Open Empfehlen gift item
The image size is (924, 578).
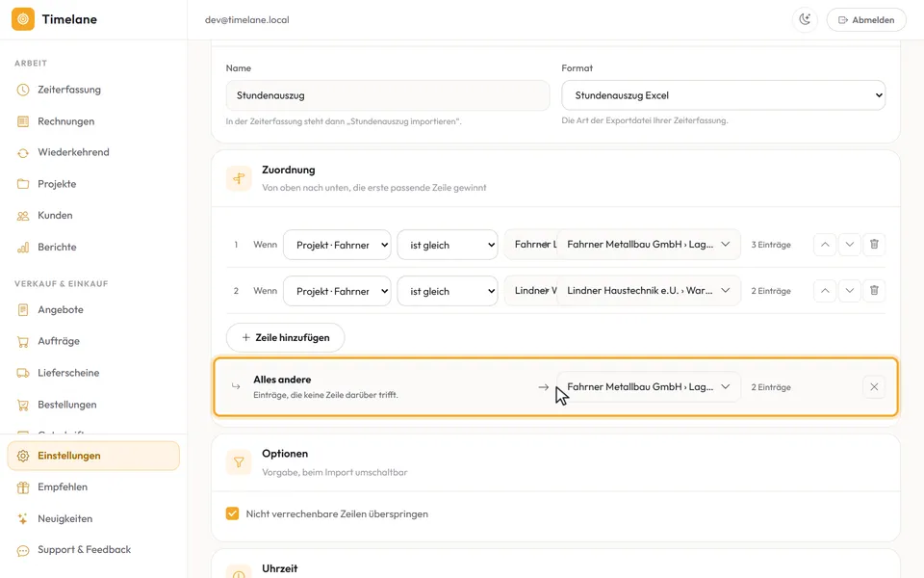[93, 487]
